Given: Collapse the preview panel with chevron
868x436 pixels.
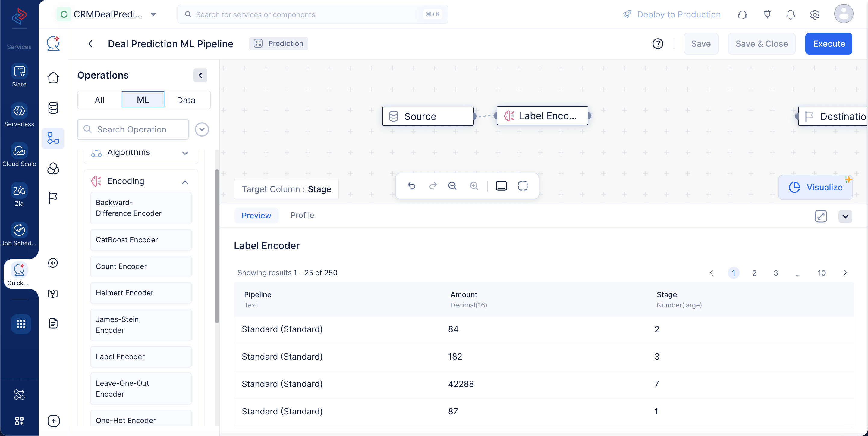Looking at the screenshot, I should click(845, 216).
